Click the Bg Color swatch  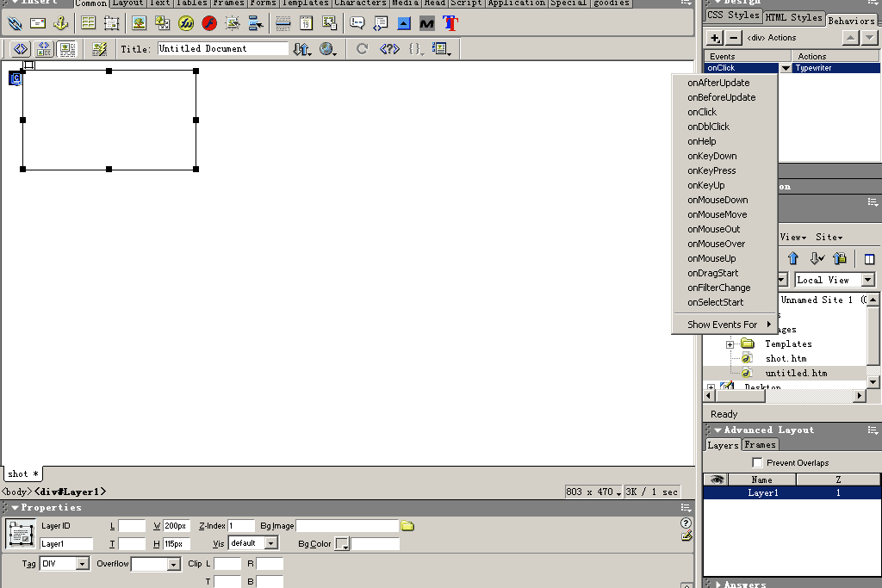coord(342,544)
